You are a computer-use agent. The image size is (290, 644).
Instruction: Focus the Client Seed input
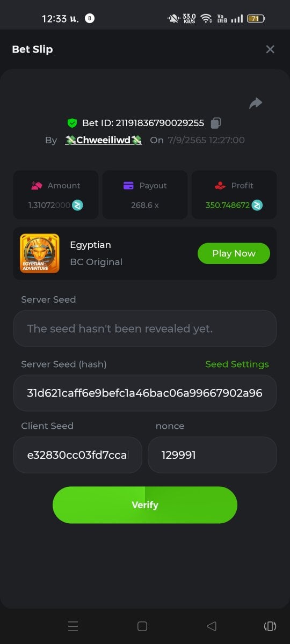[x=78, y=455]
